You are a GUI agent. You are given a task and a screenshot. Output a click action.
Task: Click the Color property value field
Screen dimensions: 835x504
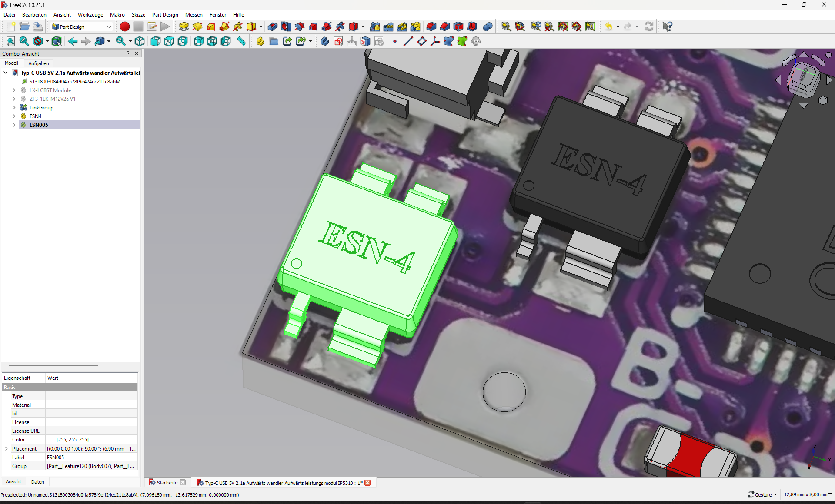(91, 439)
